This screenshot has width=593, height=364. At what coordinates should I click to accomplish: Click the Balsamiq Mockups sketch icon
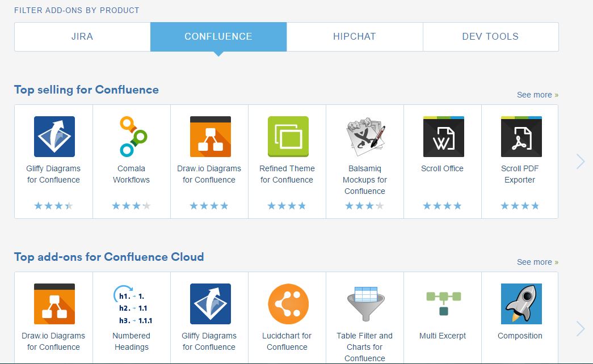point(365,137)
